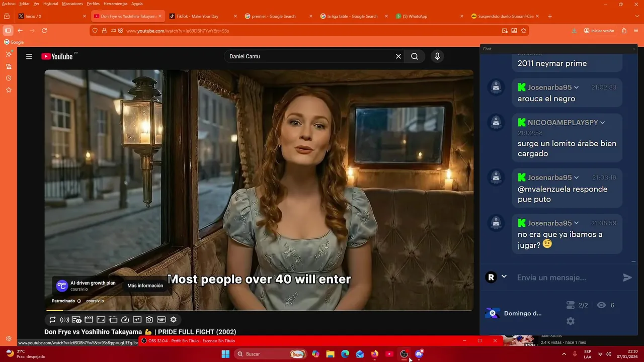Click the tracking protection shield icon
This screenshot has height=362, width=644.
95,31
